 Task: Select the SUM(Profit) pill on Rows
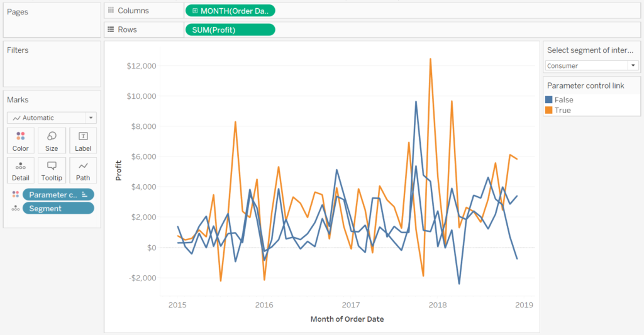(x=230, y=30)
